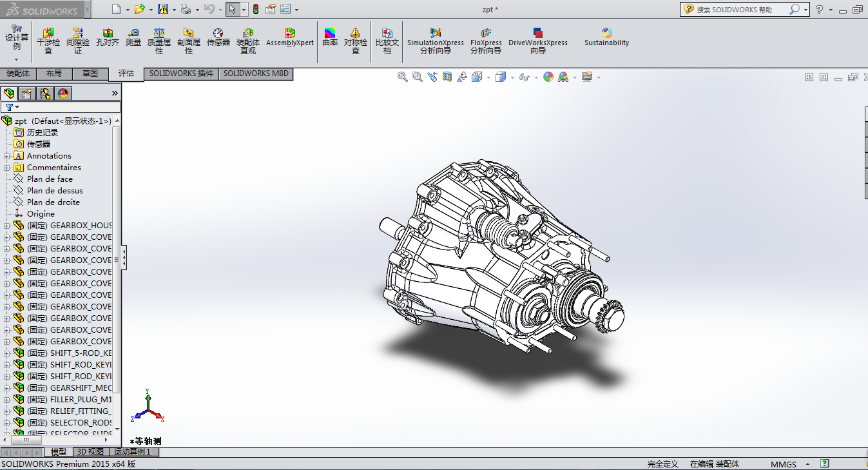Click the Zoom to Fit magnifier icon
Viewport: 868px width, 470px height.
coord(403,77)
